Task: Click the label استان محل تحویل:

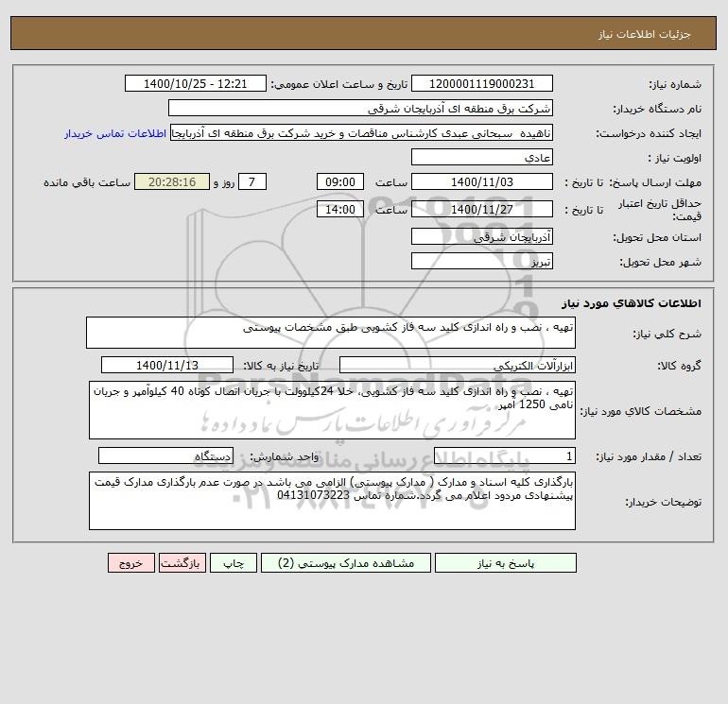Action: (657, 237)
